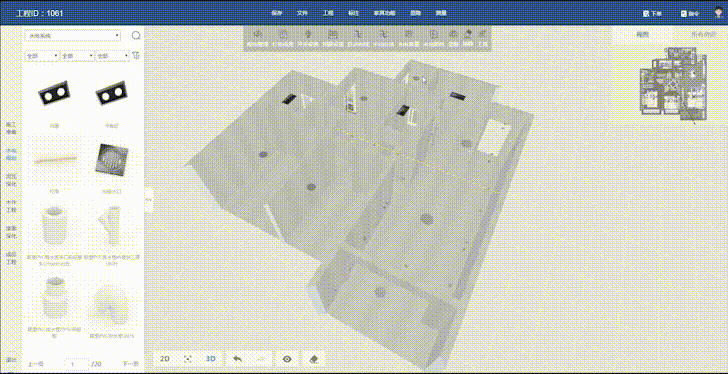The image size is (728, 374).
Task: Open the last menu item in the top bar
Action: [441, 13]
